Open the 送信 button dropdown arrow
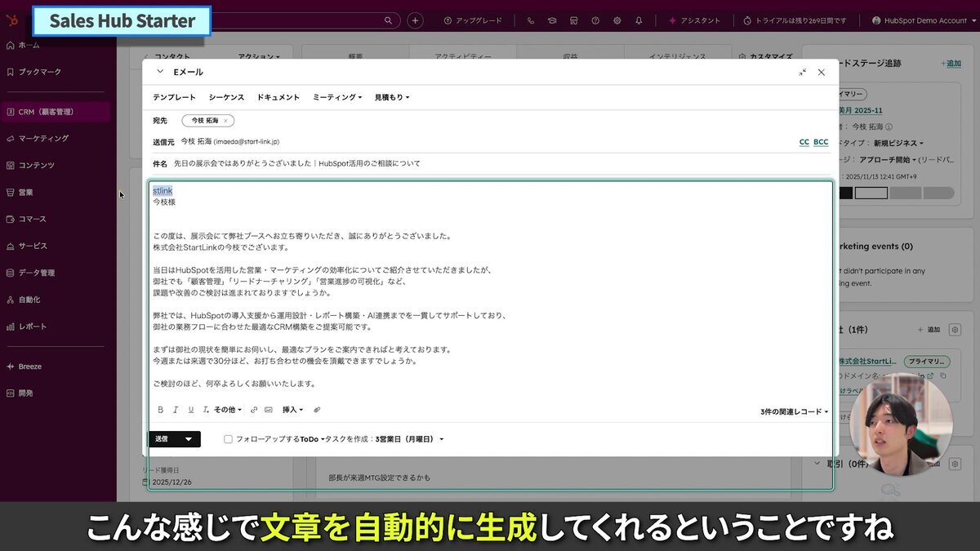This screenshot has height=551, width=980. click(188, 438)
